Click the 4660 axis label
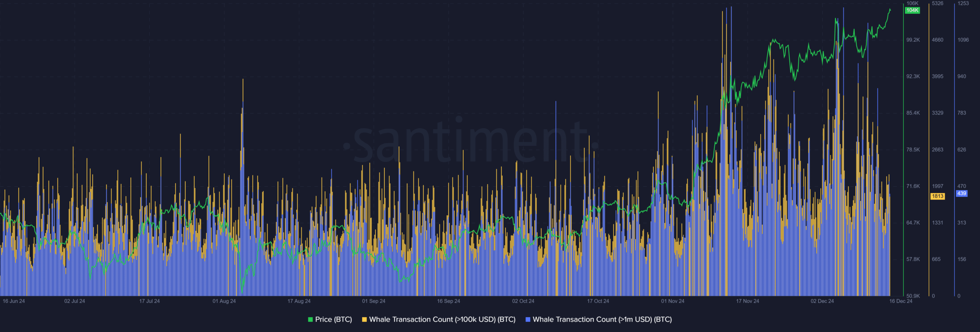The height and width of the screenshot is (332, 980). (938, 40)
